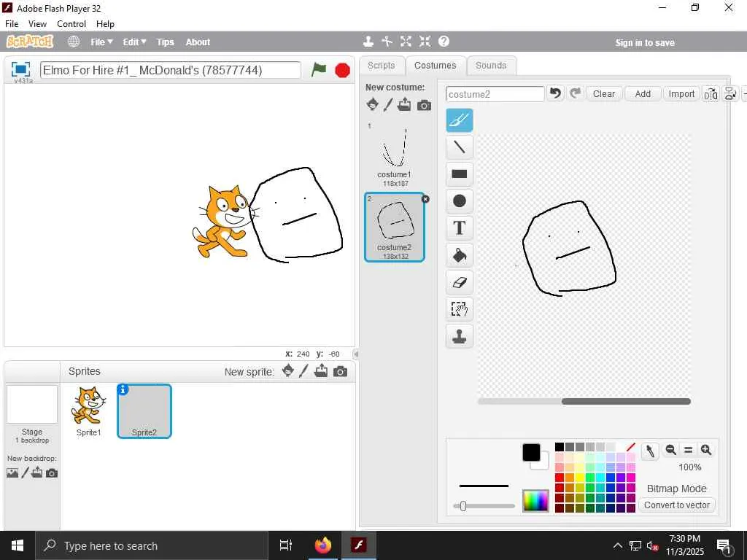
Task: Edit the costume2 name field
Action: pos(495,94)
